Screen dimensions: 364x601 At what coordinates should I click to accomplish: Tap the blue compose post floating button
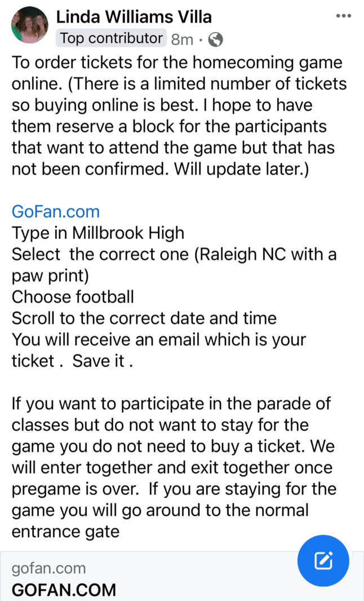(323, 561)
